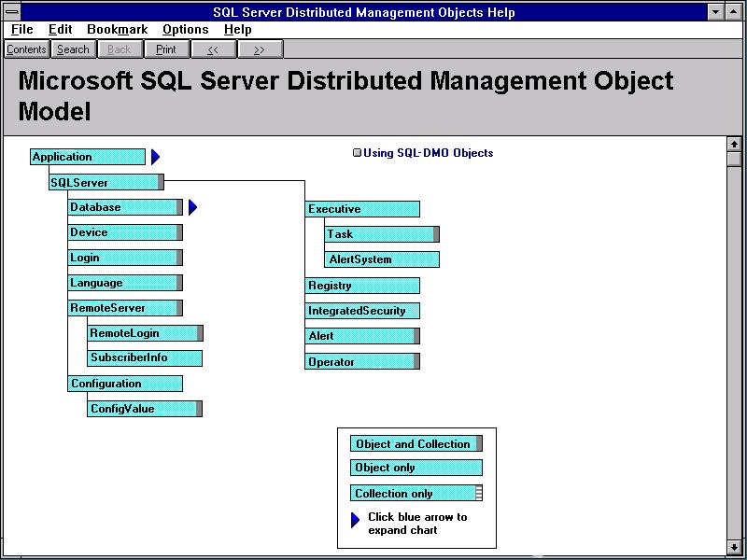This screenshot has width=747, height=560.
Task: Click the 'Click blue arrow to expand chart' text
Action: [x=417, y=524]
